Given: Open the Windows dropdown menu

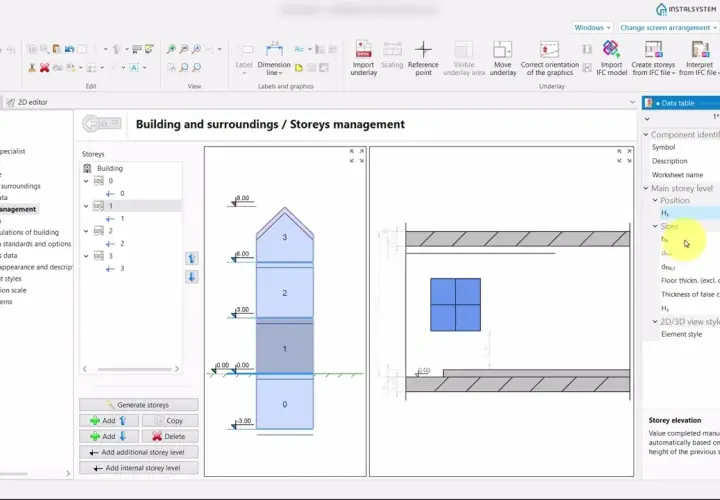Looking at the screenshot, I should pos(592,28).
